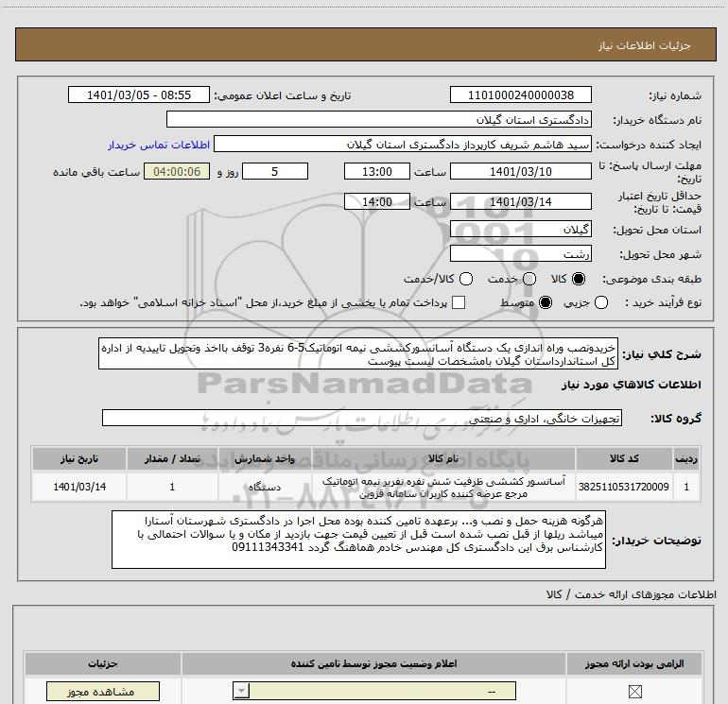Click the نام کالا column header
Screen dimensions: 728x704
tap(443, 458)
